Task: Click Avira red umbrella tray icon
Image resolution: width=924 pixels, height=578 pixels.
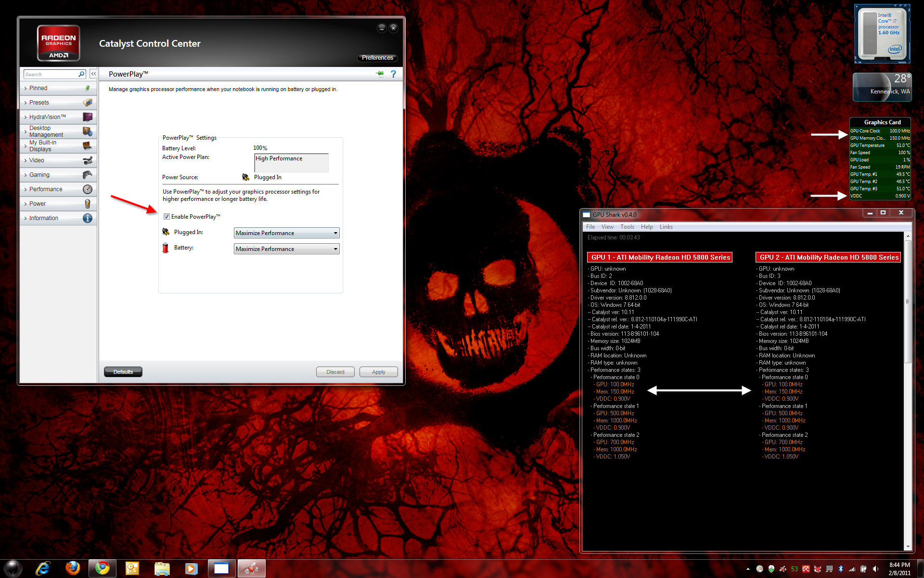Action: [806, 569]
